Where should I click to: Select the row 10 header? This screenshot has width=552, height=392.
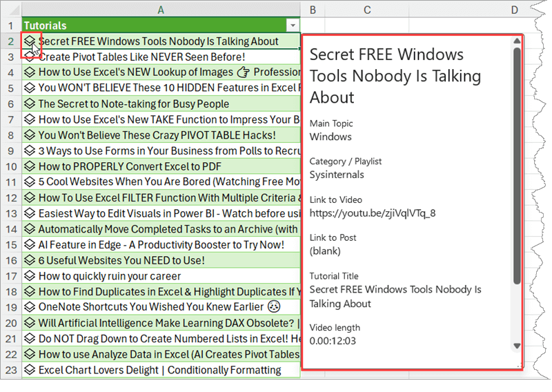(x=10, y=166)
